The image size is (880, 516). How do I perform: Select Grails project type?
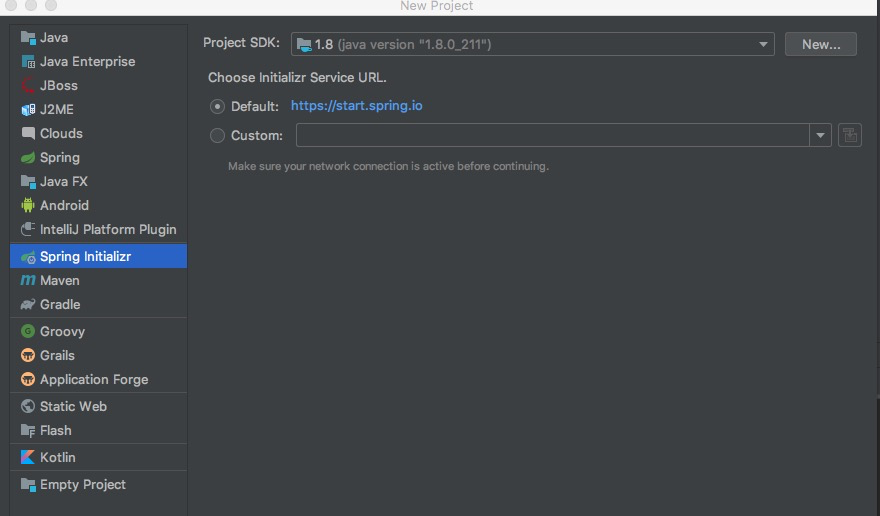(x=98, y=355)
